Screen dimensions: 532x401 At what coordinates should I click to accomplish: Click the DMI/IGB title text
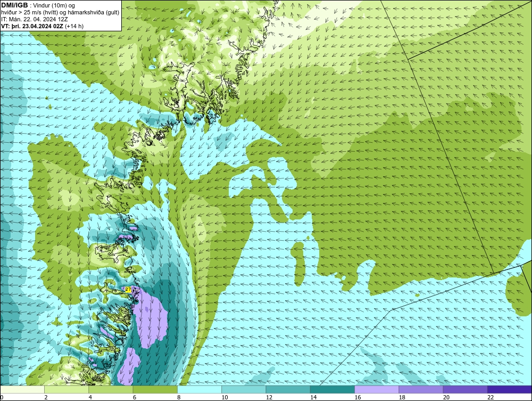pyautogui.click(x=14, y=5)
